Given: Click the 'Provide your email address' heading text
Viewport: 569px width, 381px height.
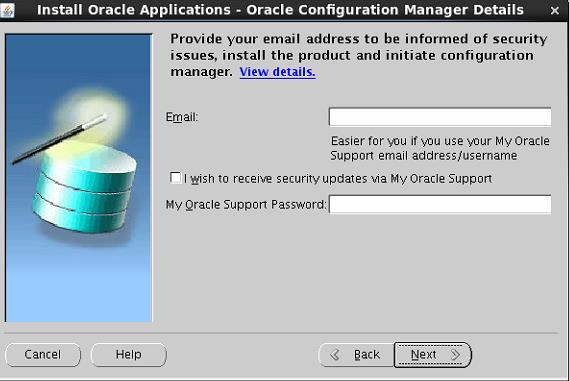Looking at the screenshot, I should [x=359, y=55].
